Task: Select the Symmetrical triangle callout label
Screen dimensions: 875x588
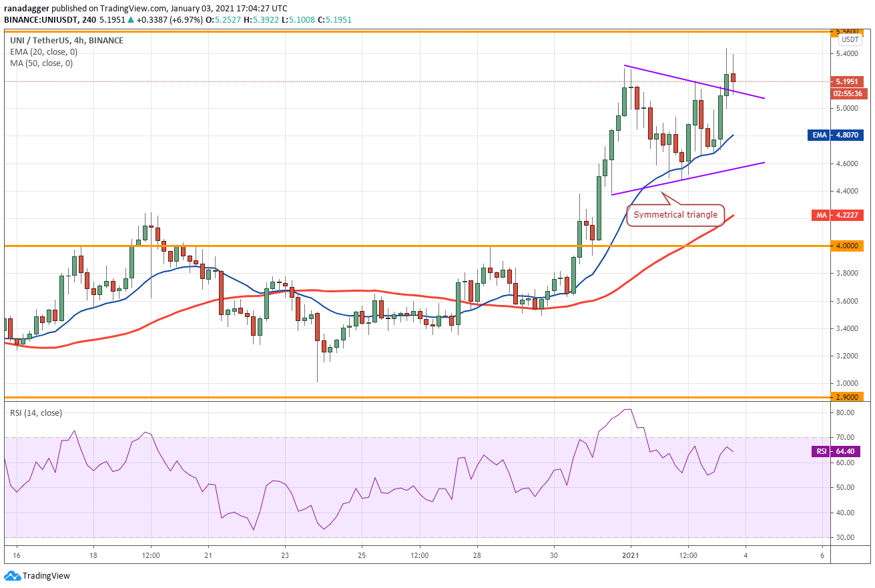Action: (x=675, y=215)
